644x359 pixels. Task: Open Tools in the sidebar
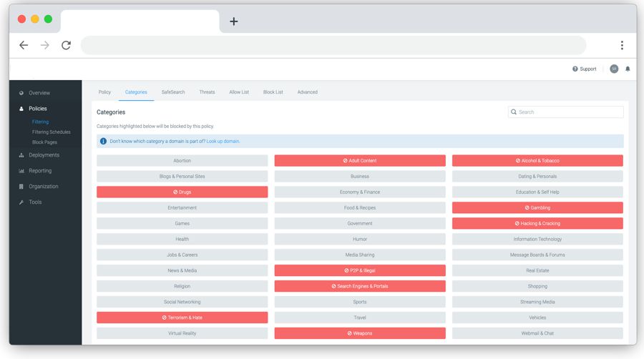point(35,202)
